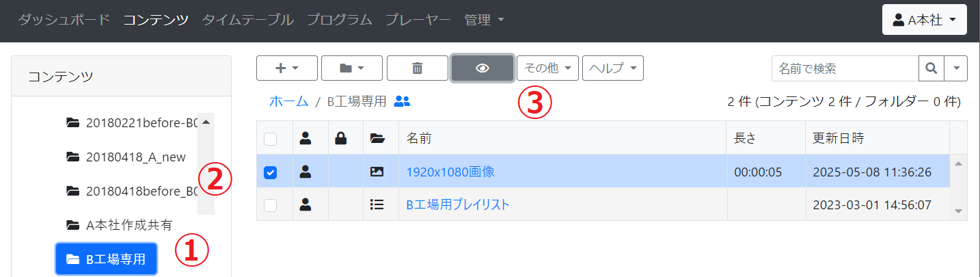Image resolution: width=980 pixels, height=277 pixels.
Task: Open the ヘルプ dropdown
Action: [613, 68]
